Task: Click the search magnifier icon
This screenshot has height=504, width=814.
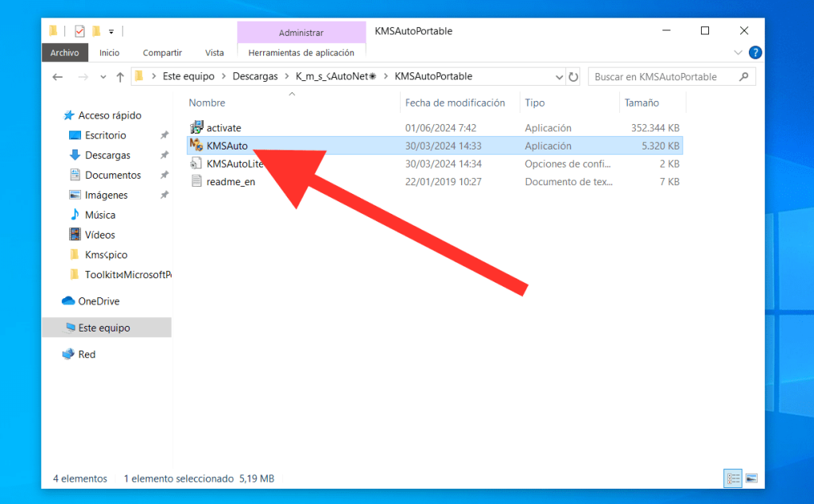Action: [x=744, y=77]
